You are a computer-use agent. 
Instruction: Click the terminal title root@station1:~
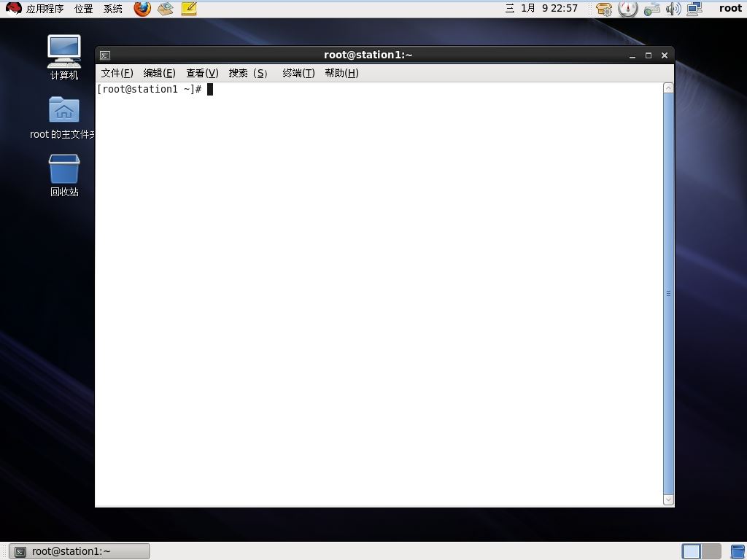click(368, 55)
